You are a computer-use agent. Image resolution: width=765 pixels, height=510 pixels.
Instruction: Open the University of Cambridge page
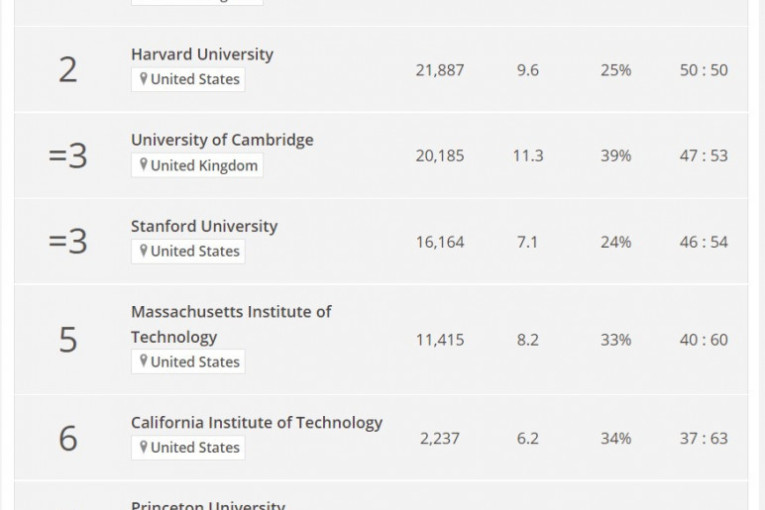[x=222, y=140]
